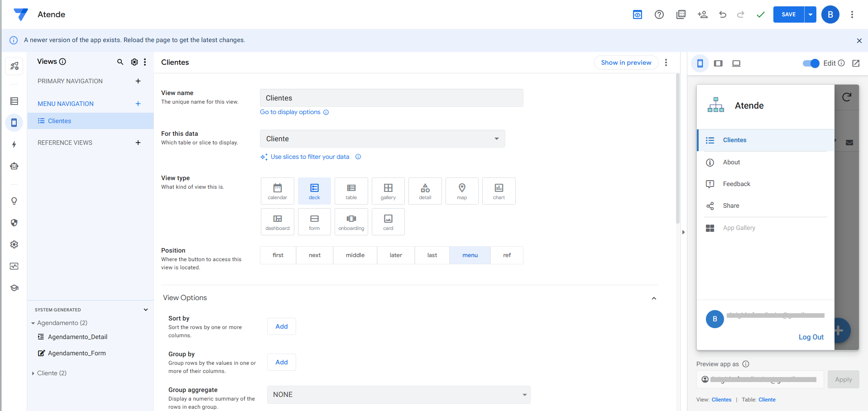Screen dimensions: 868x411
Task: Open Automation bot icon in sidebar
Action: coord(14,166)
